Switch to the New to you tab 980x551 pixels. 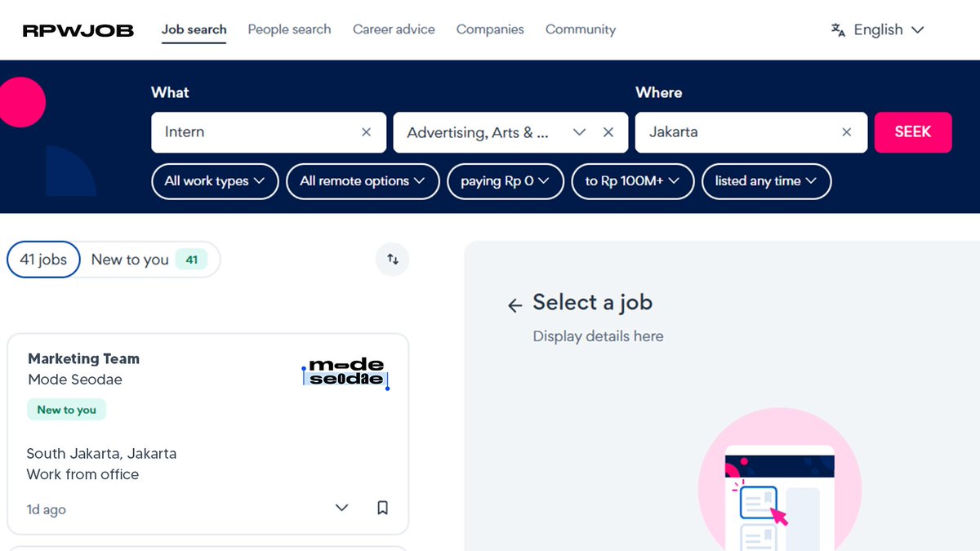[149, 260]
